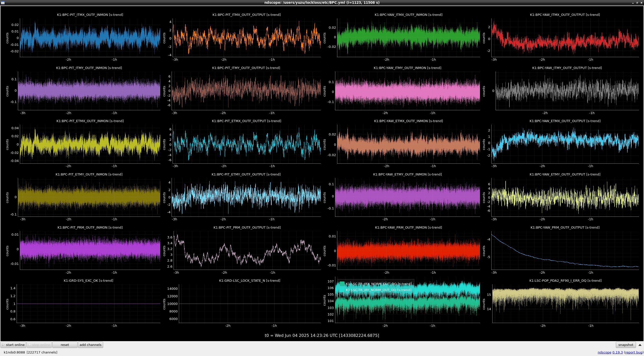Click the K1:BPC-YAW_ETMY_OUTF_OUTPUT plot title
The width and height of the screenshot is (644, 356).
tap(565, 174)
